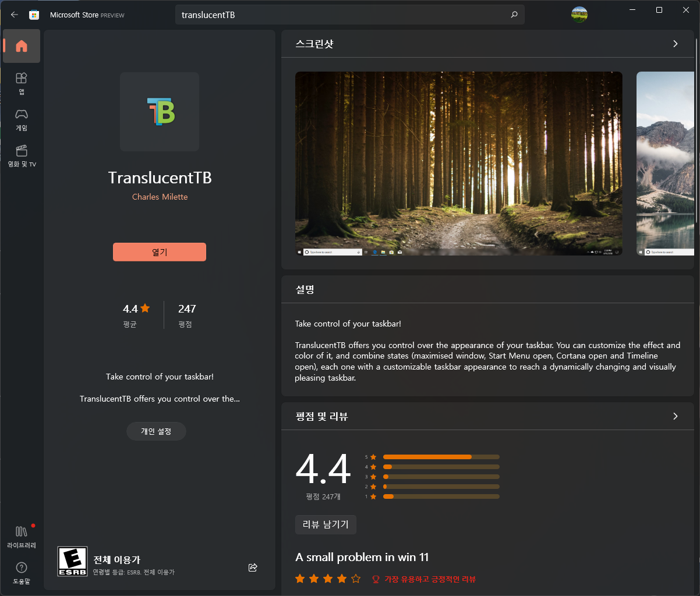Click the 247 평점 count
Screen dimensions: 700x596
(x=187, y=315)
